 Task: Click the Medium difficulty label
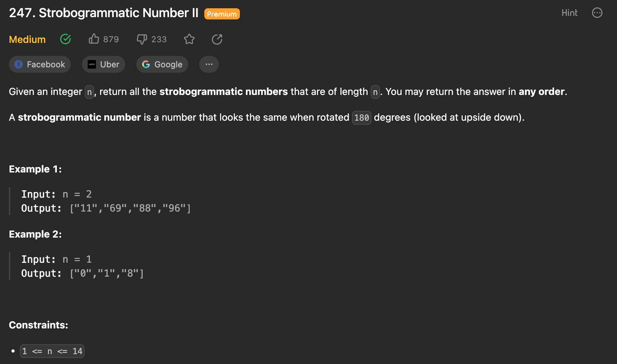27,39
